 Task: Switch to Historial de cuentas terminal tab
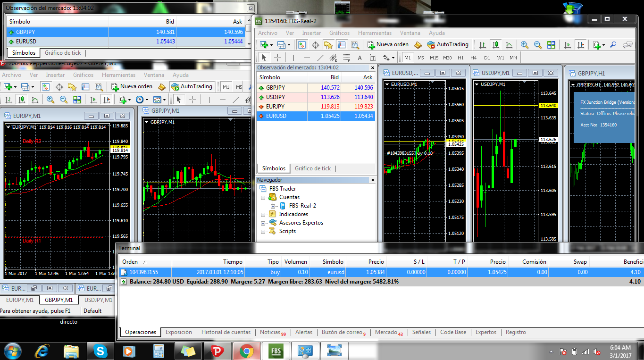[x=226, y=332]
